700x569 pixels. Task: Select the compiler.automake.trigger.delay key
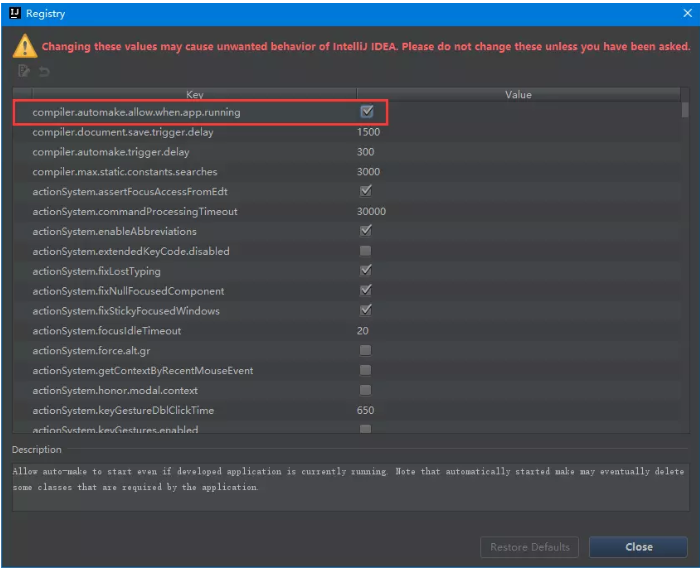point(111,152)
